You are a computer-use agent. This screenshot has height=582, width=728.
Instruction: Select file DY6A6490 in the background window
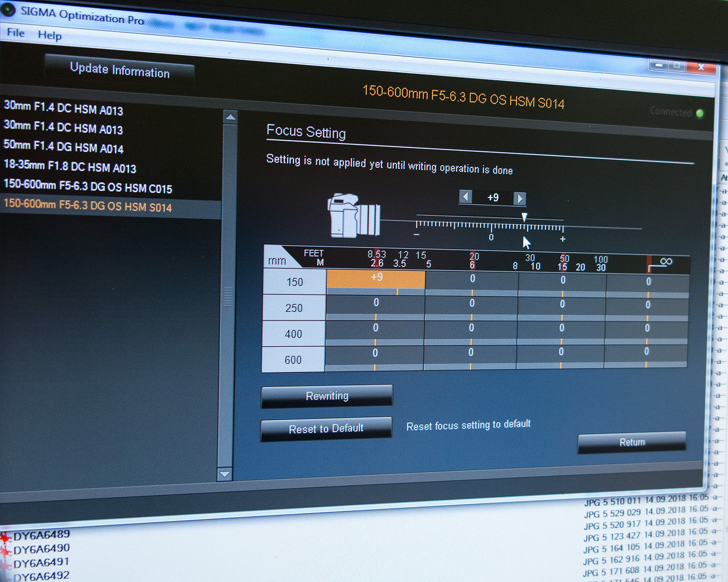point(42,549)
